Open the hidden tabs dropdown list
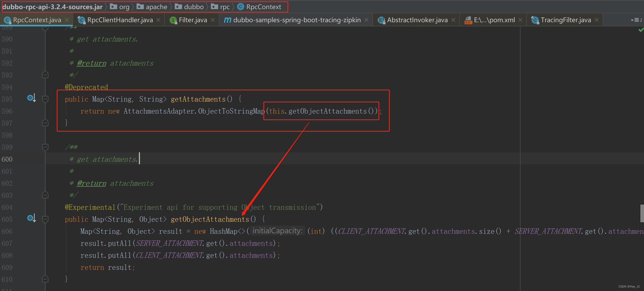 click(636, 20)
